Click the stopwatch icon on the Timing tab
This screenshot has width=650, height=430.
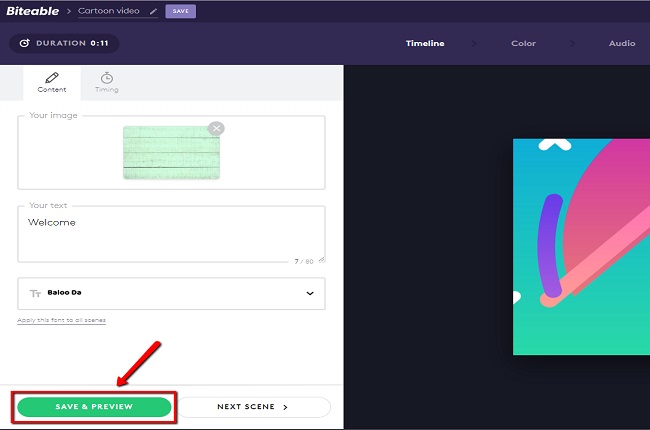pyautogui.click(x=106, y=77)
